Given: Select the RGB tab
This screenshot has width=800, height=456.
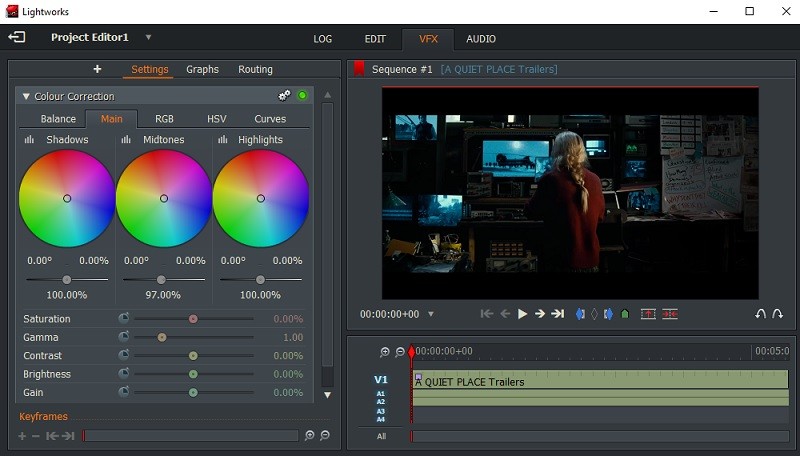Looking at the screenshot, I should (164, 119).
